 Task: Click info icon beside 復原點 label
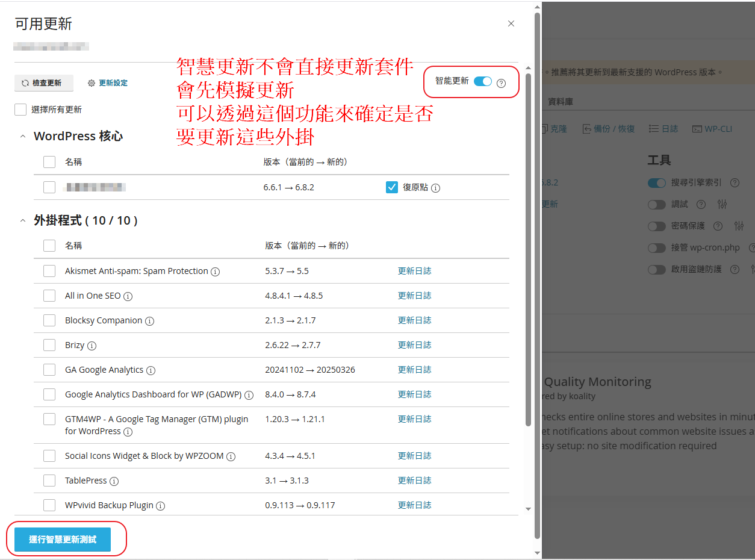[435, 188]
